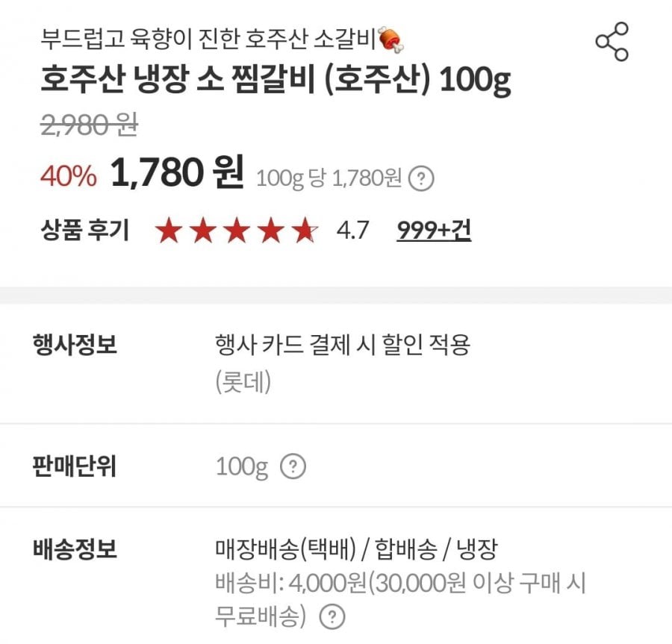
Task: Select 행사 카드 결제 시 할인 적용 text
Action: point(342,346)
